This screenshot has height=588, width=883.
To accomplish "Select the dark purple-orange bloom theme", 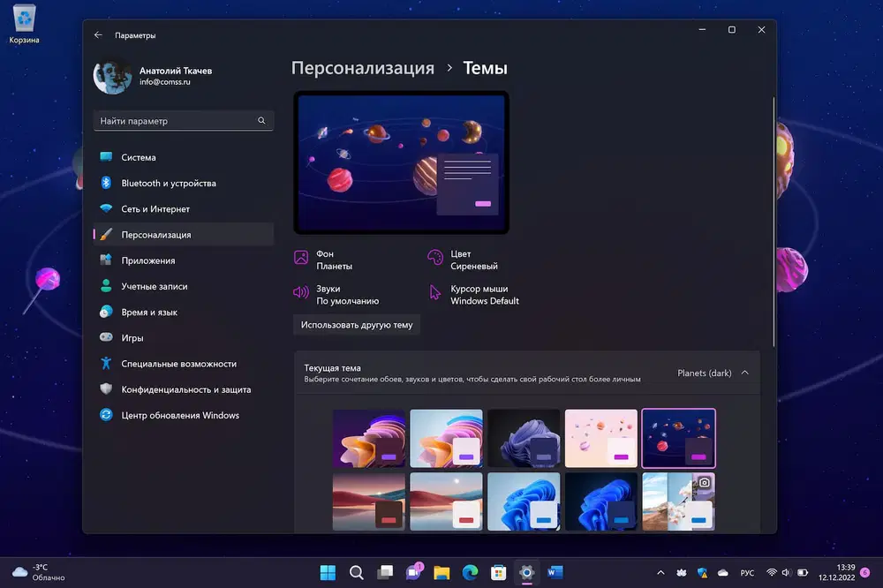I will [x=369, y=438].
